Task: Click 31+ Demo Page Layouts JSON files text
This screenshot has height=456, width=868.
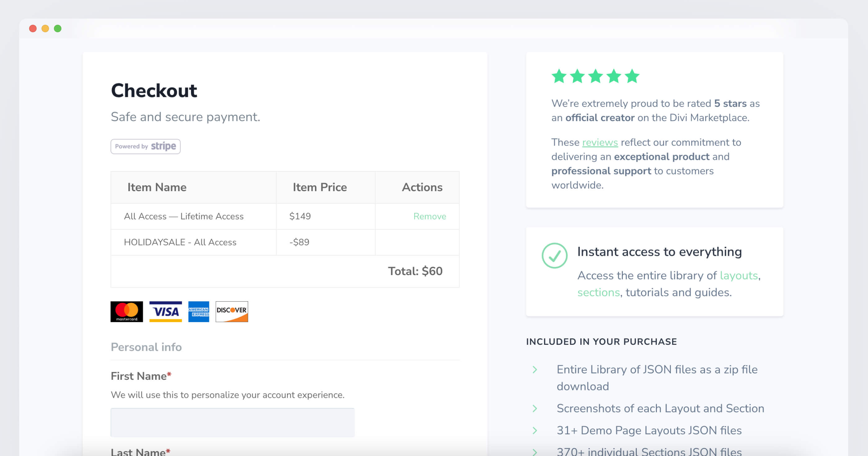Action: pos(649,430)
